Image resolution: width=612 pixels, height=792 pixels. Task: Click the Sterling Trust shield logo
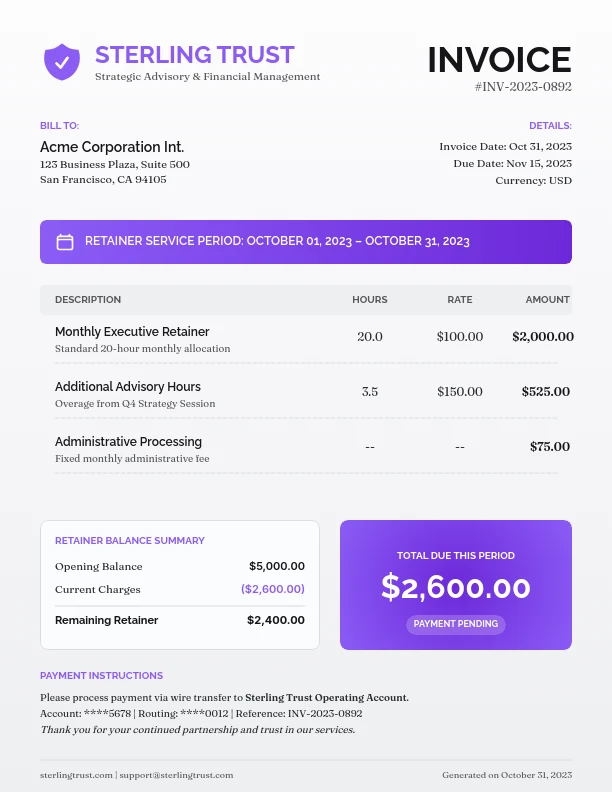62,62
